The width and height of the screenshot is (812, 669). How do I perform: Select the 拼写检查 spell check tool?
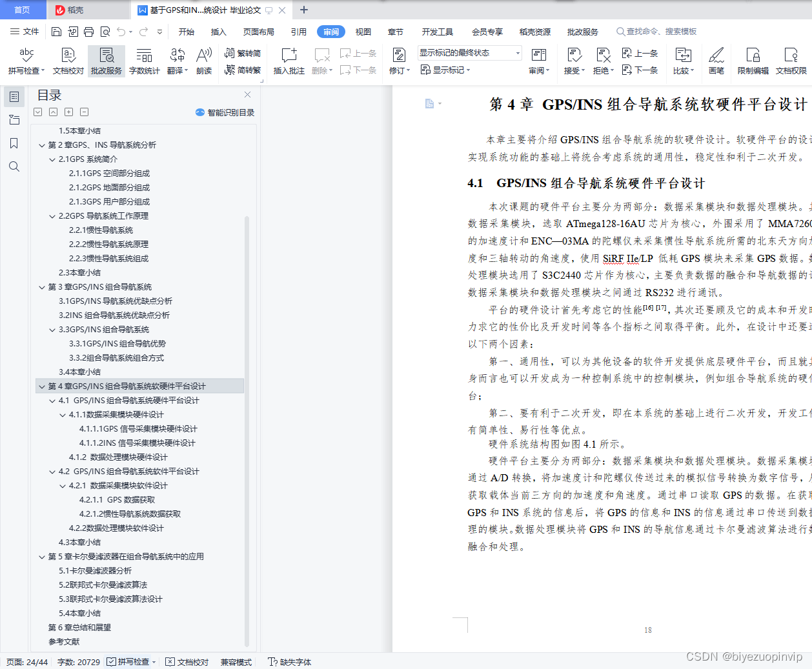point(25,61)
